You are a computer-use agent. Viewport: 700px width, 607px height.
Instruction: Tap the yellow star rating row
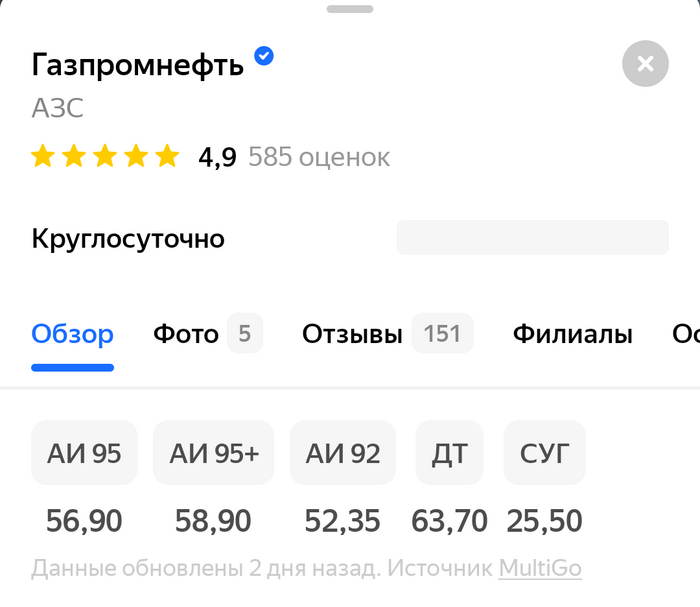point(105,157)
